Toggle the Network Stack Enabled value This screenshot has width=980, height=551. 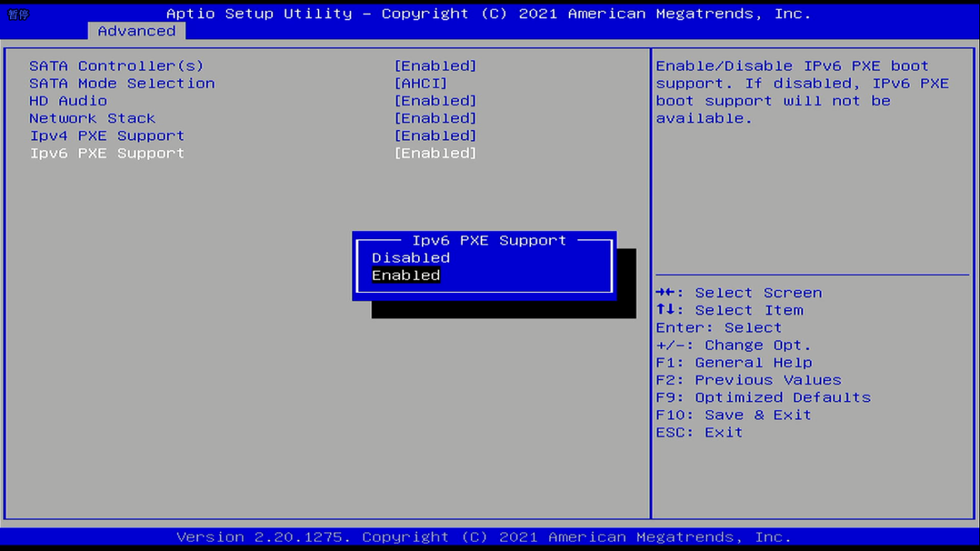click(435, 118)
